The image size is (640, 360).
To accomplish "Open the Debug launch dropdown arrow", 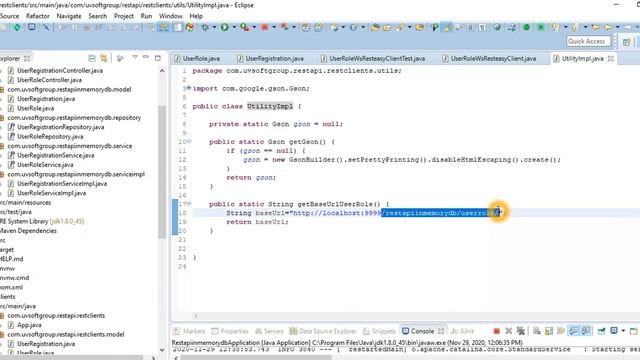I will point(214,27).
